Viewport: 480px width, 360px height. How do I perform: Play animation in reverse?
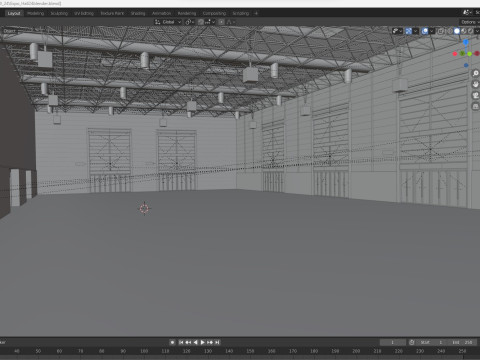point(195,342)
